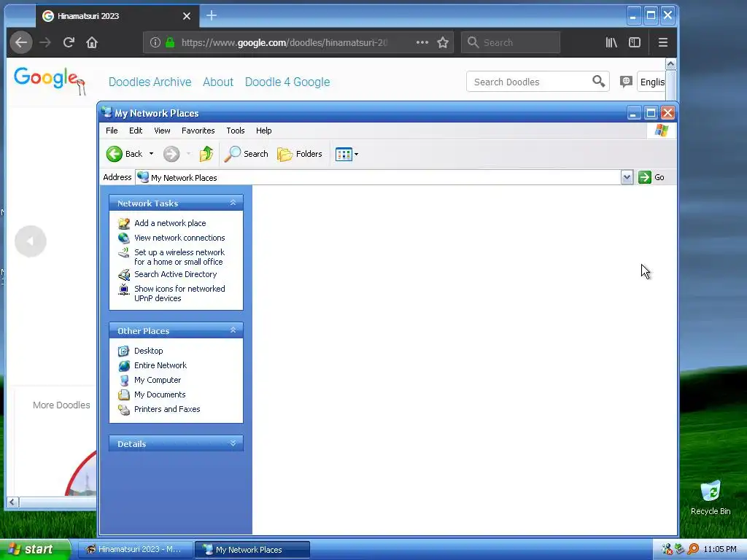Open the Tools menu

236,131
